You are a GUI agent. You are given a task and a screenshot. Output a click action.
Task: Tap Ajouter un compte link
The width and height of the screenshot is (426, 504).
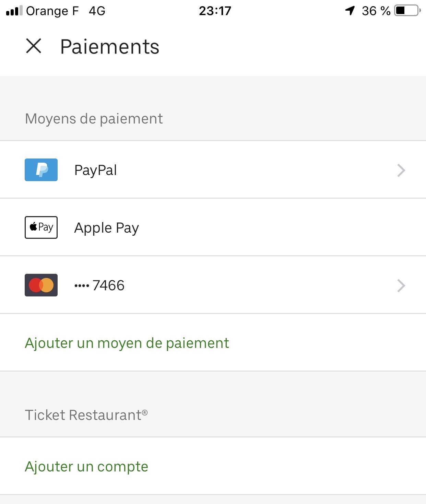86,467
